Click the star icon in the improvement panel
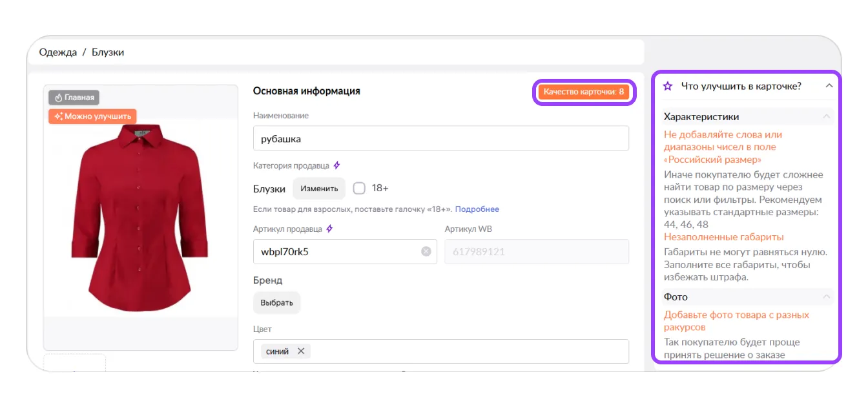The image size is (868, 407). (668, 86)
